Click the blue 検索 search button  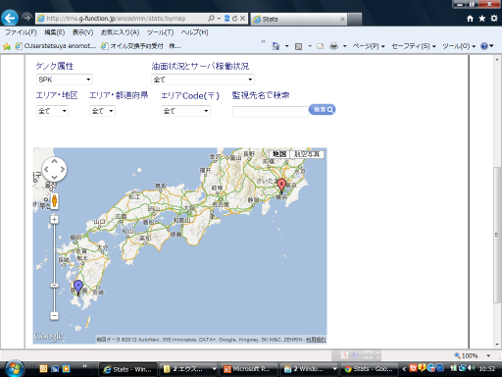click(322, 109)
